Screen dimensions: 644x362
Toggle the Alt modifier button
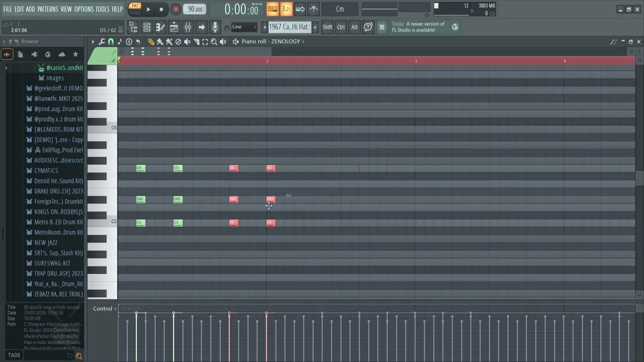(355, 27)
